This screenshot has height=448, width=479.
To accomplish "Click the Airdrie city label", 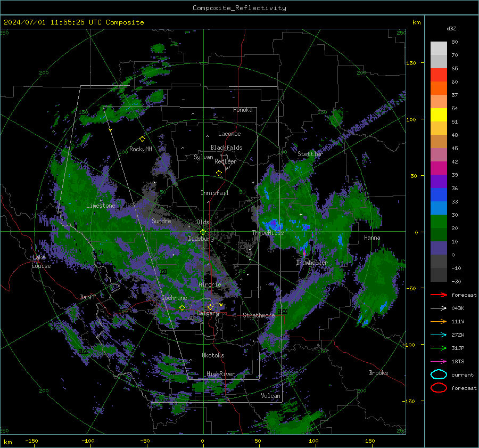I will tap(210, 284).
